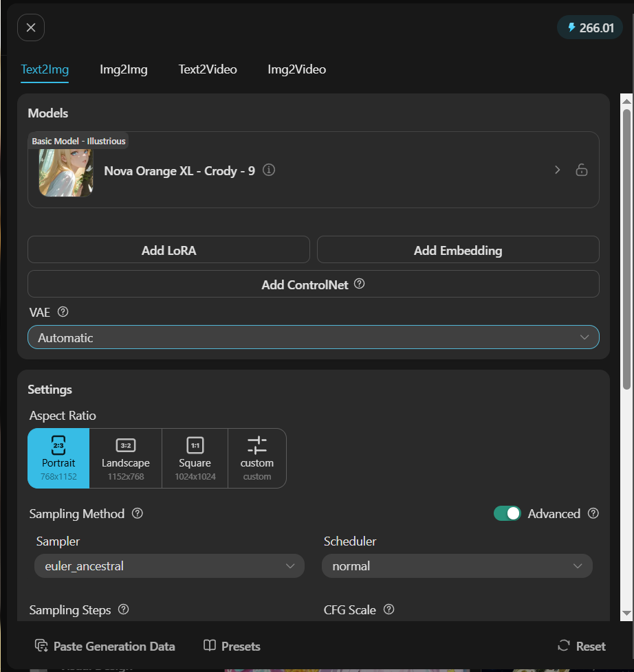Open the Sampler euler_ancestral dropdown

click(169, 566)
